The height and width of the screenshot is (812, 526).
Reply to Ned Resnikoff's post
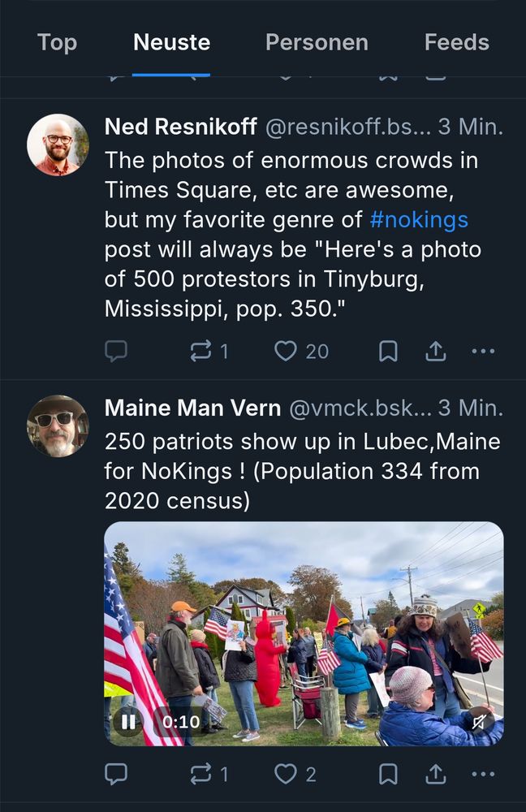click(116, 351)
